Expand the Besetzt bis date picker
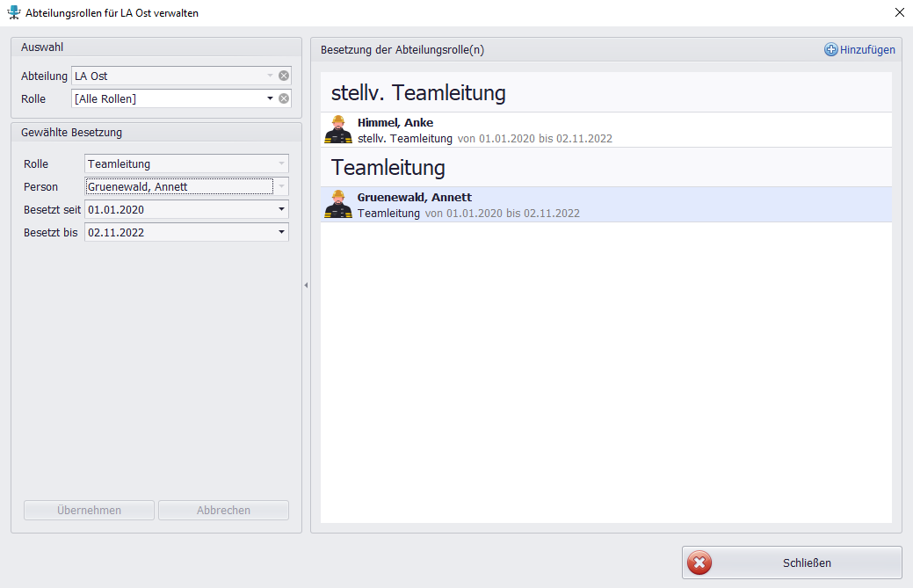The image size is (913, 588). [x=281, y=233]
